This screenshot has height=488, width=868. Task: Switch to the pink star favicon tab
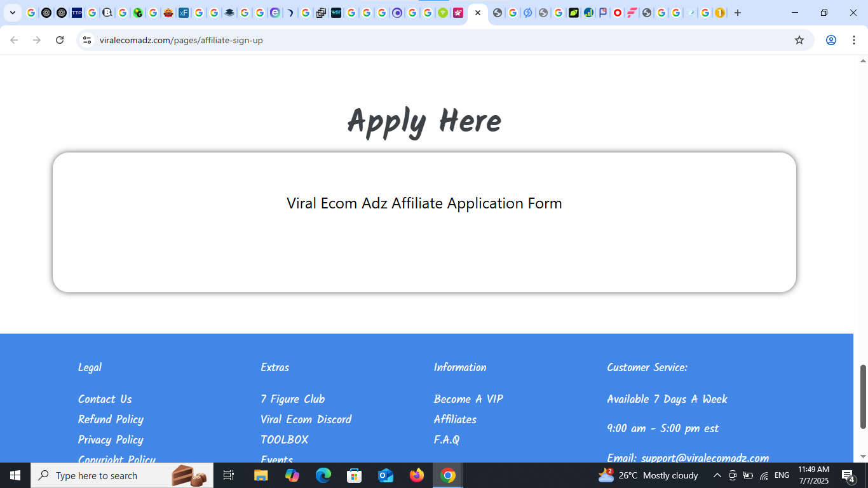pos(458,13)
